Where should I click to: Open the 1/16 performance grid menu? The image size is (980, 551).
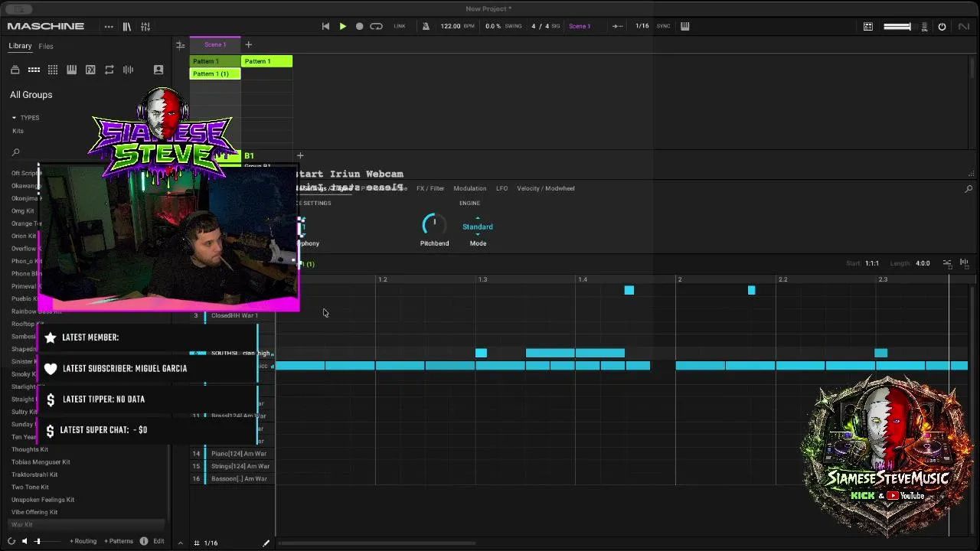[x=642, y=26]
